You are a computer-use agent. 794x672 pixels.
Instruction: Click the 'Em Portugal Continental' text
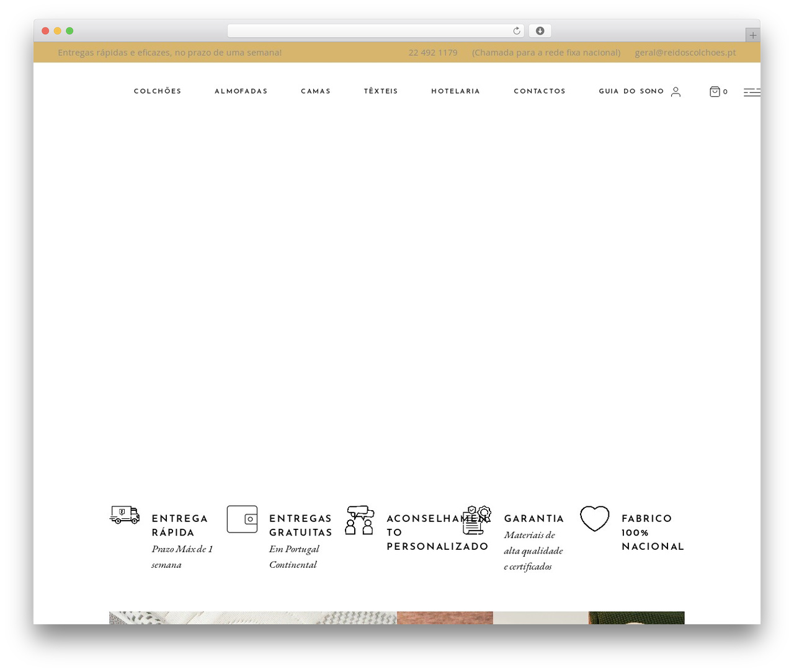(294, 557)
